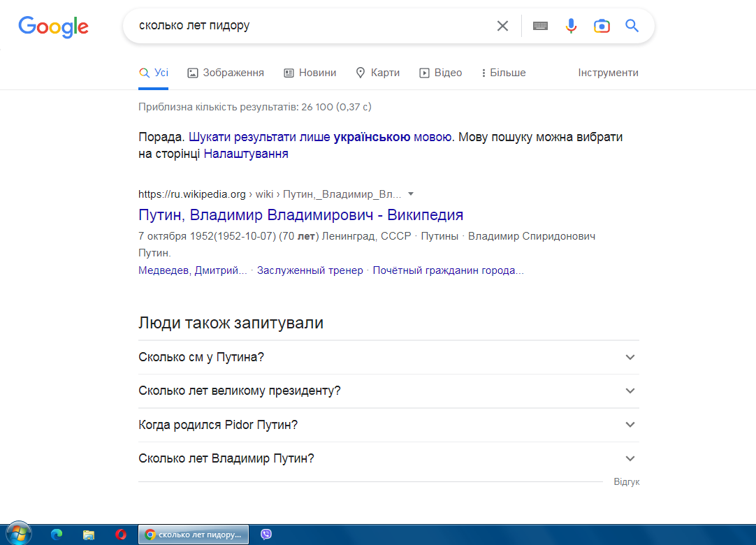Viewport: 756px width, 545px height.
Task: Open dropdown arrow beside the Wikipedia URL
Action: [411, 194]
